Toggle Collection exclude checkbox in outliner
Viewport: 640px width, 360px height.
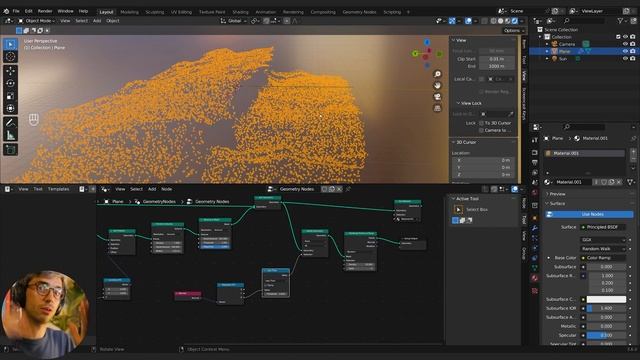point(618,37)
